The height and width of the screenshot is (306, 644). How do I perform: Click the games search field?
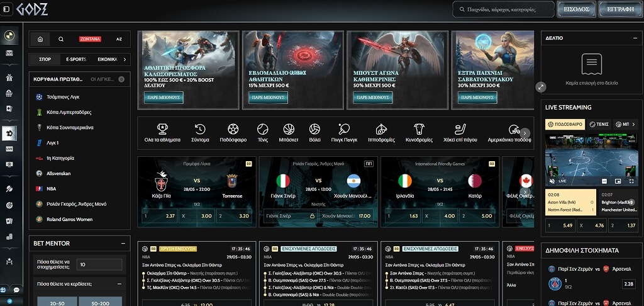pos(504,9)
